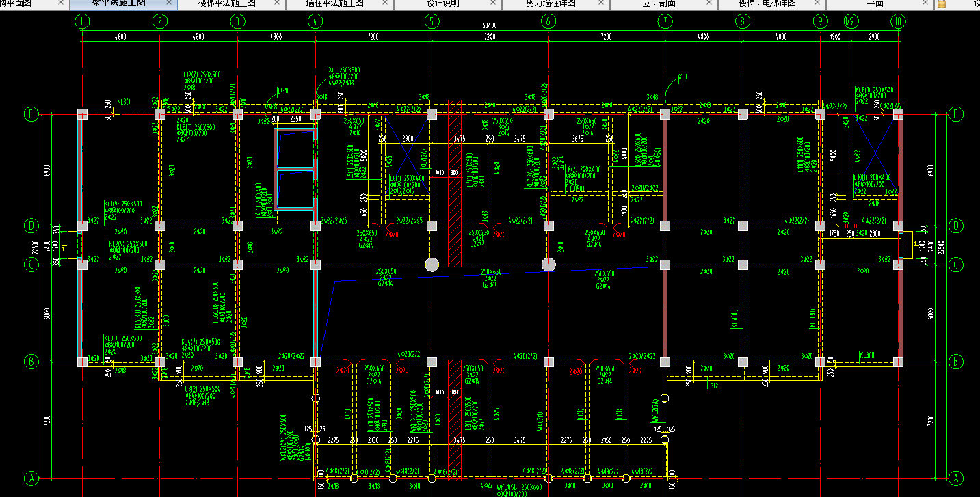Select the KL1 leader label near axis 7
Screen dimensions: 980x497
pyautogui.click(x=683, y=77)
